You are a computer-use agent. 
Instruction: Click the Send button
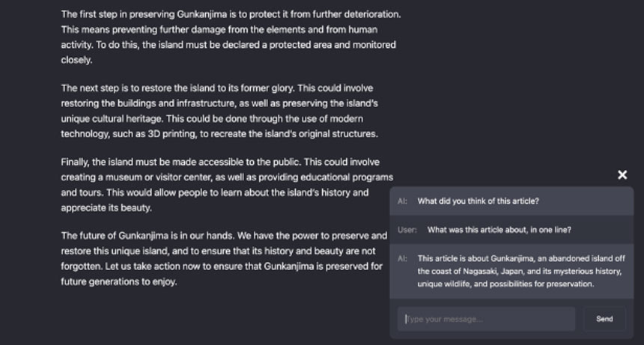pyautogui.click(x=604, y=319)
